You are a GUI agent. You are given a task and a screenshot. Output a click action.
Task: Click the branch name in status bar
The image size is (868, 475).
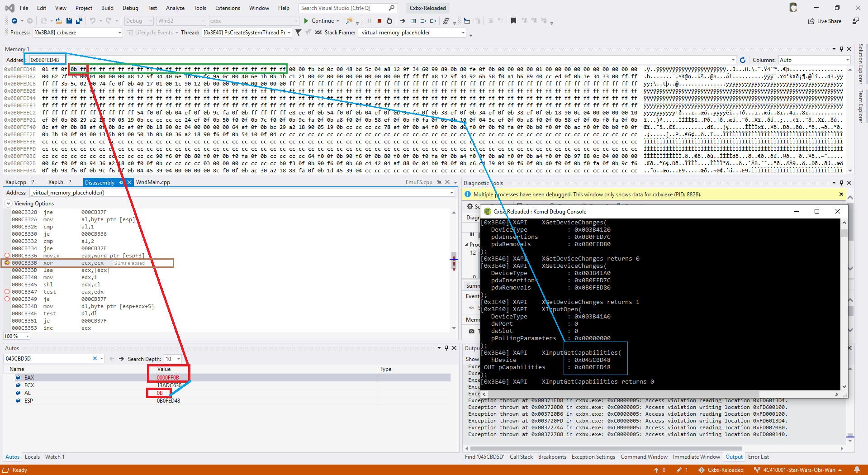pyautogui.click(x=798, y=470)
